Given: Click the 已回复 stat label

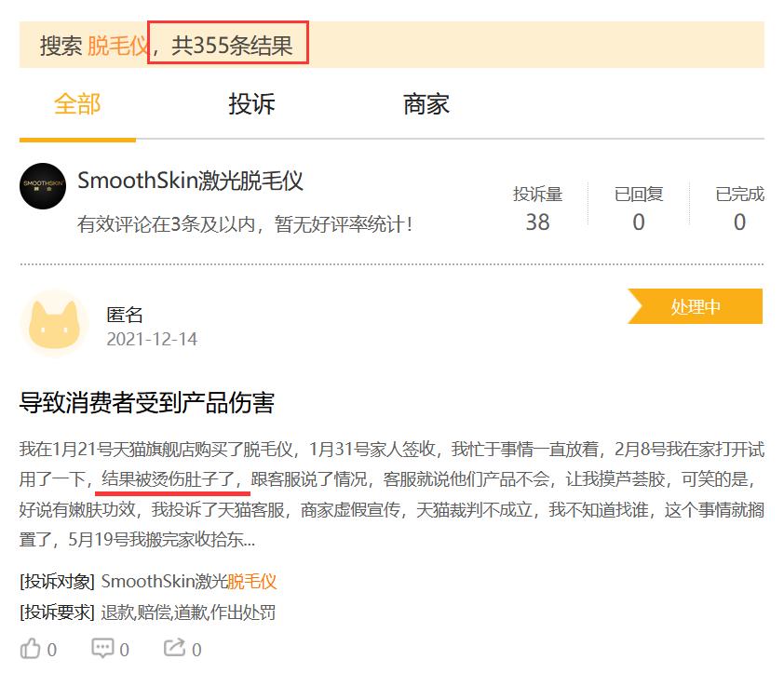Looking at the screenshot, I should point(639,194).
